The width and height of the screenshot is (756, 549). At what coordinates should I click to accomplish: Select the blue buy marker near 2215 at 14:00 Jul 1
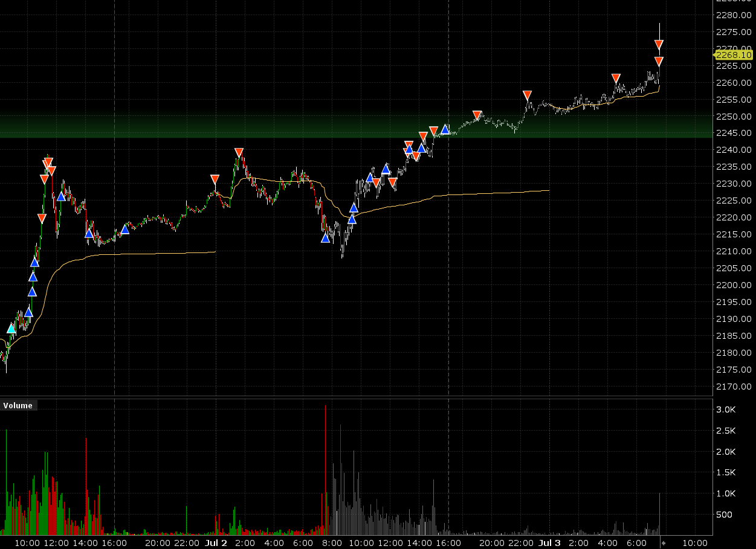point(89,234)
